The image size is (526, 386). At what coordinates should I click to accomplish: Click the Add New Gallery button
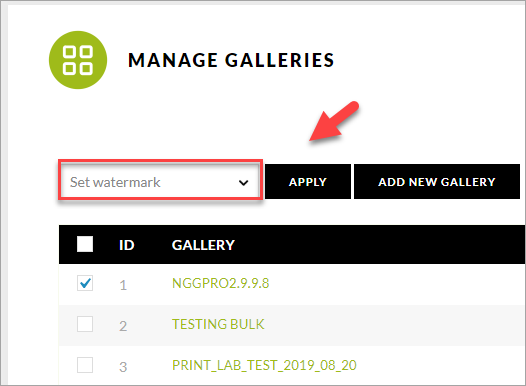pos(437,182)
